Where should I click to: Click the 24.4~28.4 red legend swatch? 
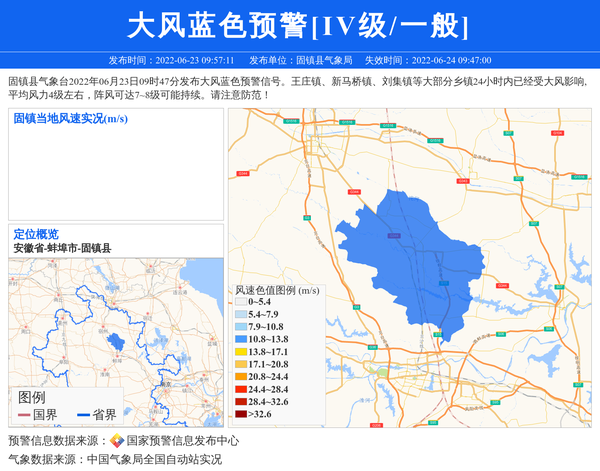coord(240,389)
